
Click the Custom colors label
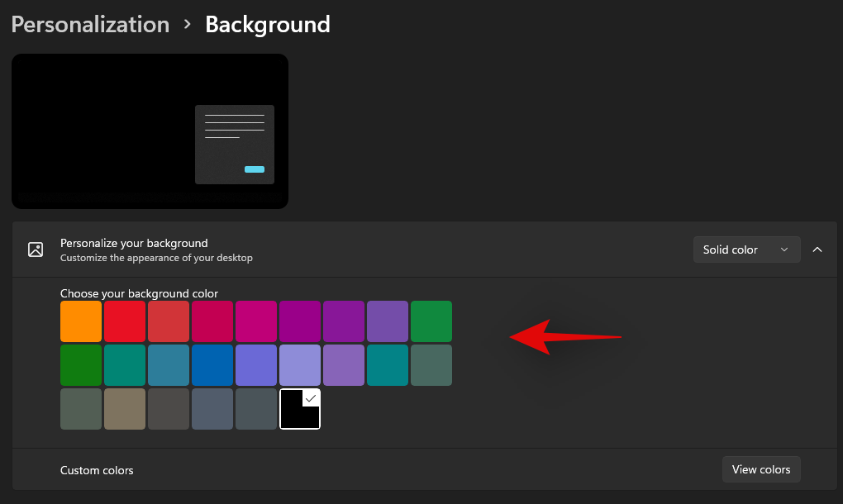97,469
